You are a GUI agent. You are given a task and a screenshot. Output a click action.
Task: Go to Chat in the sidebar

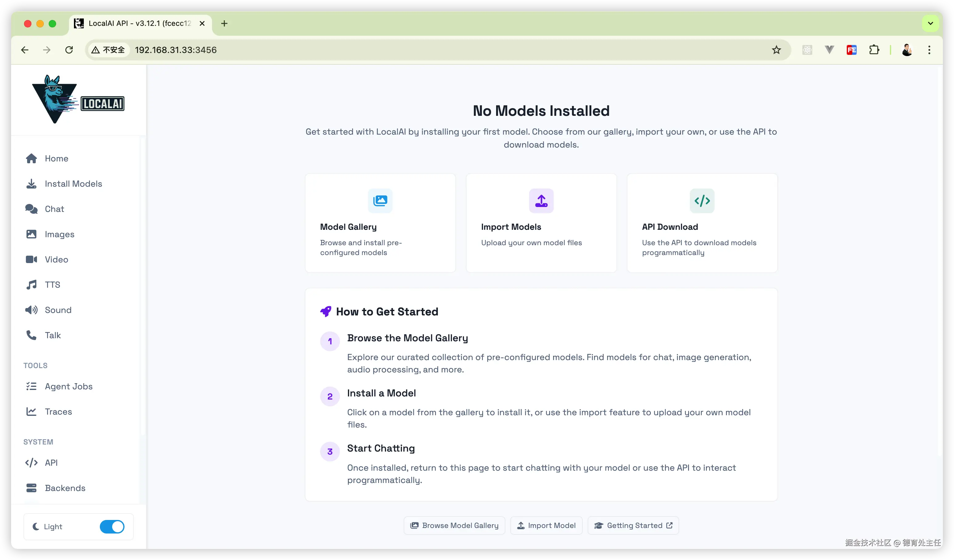[54, 209]
